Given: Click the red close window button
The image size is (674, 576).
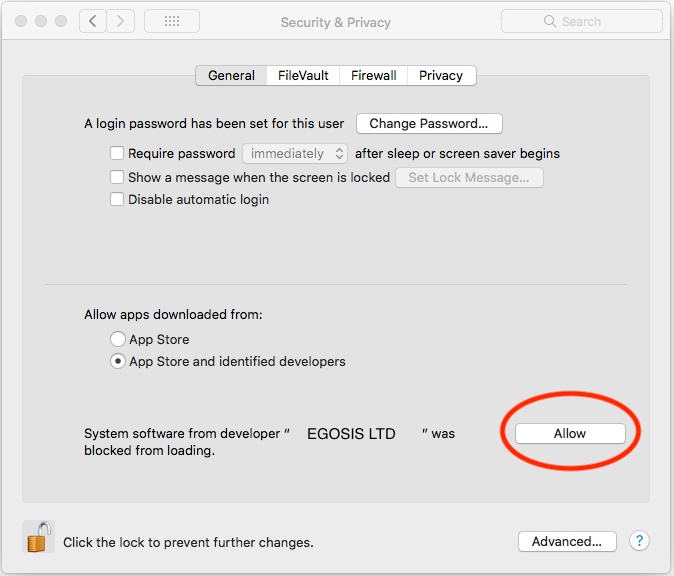Looking at the screenshot, I should coord(21,21).
